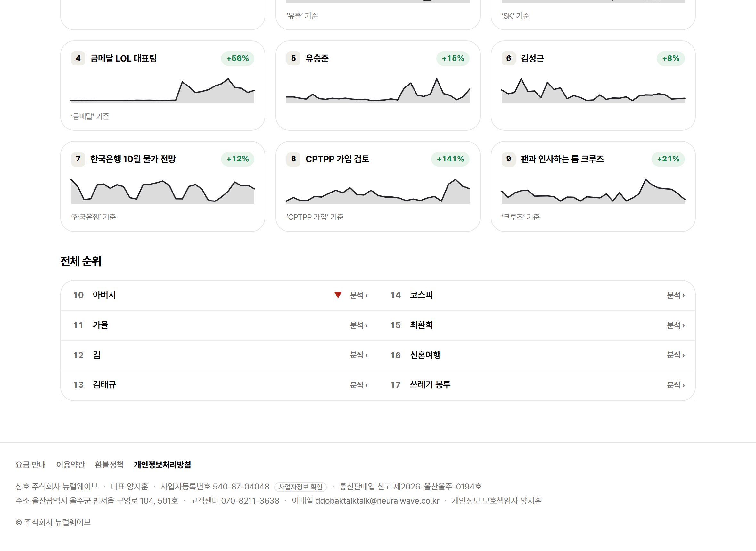Click the +21% badge on 톰 크루즈 card
This screenshot has width=756, height=551.
click(668, 159)
